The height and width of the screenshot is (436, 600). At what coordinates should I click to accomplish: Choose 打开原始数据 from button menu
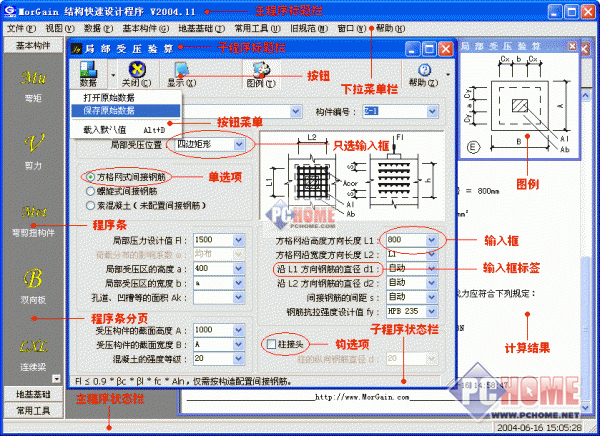coord(126,98)
